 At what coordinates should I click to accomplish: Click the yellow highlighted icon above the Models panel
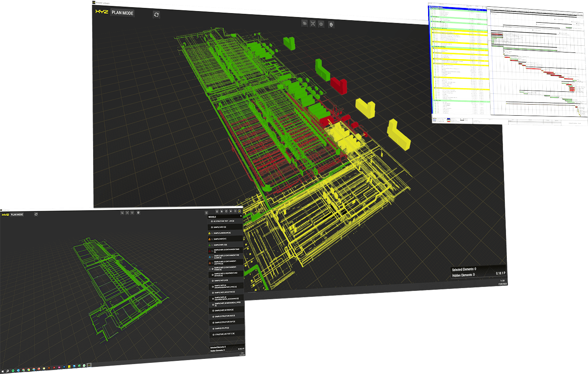239,211
